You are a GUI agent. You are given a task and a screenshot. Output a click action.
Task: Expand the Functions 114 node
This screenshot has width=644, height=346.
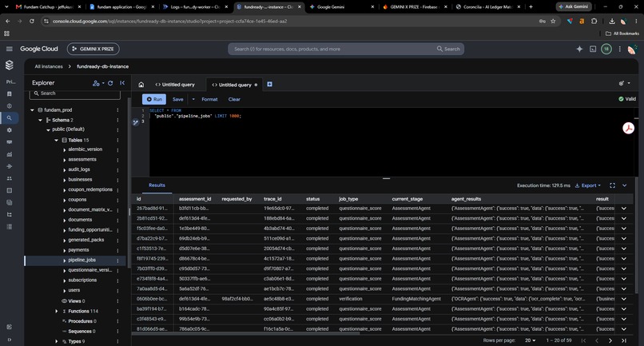pyautogui.click(x=56, y=311)
